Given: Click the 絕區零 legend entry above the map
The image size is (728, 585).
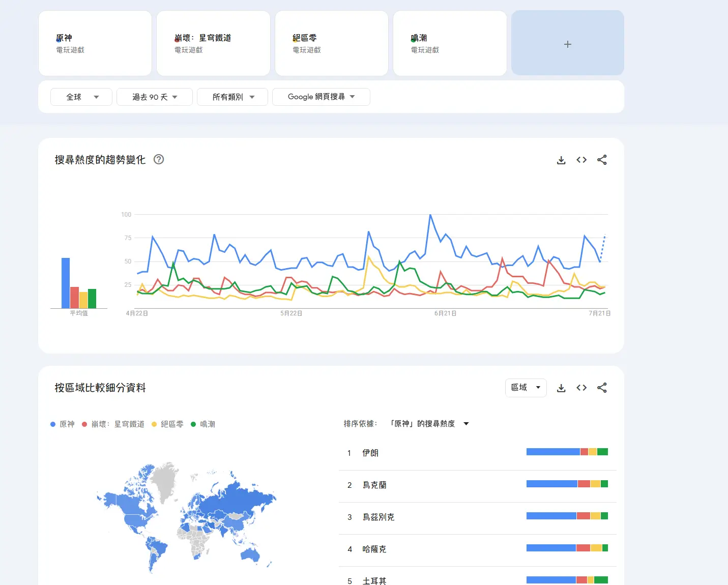Looking at the screenshot, I should click(x=167, y=424).
